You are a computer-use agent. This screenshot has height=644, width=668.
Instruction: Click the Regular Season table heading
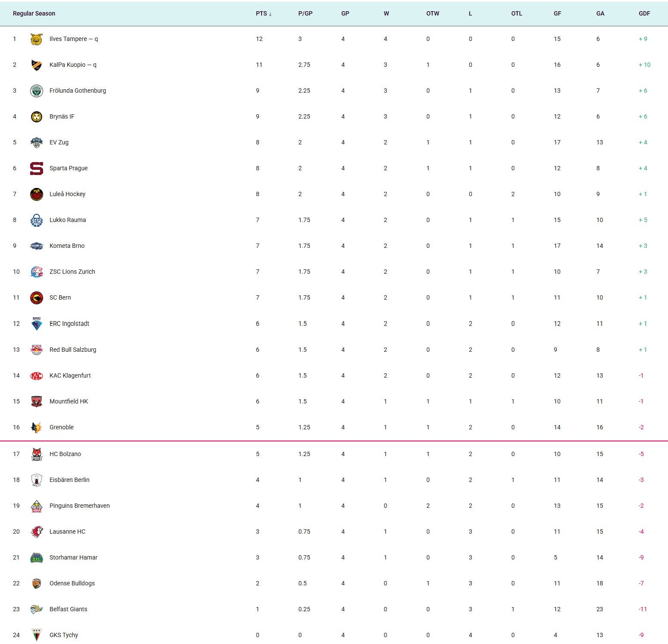34,14
